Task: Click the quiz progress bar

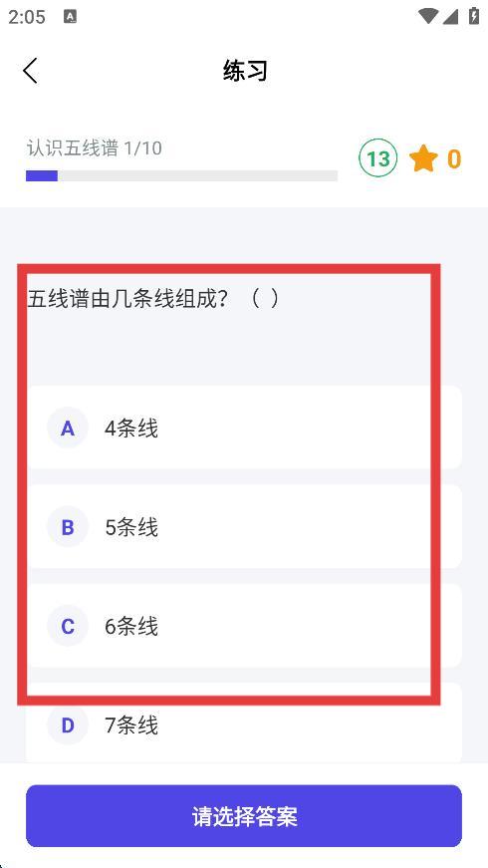Action: tap(181, 176)
